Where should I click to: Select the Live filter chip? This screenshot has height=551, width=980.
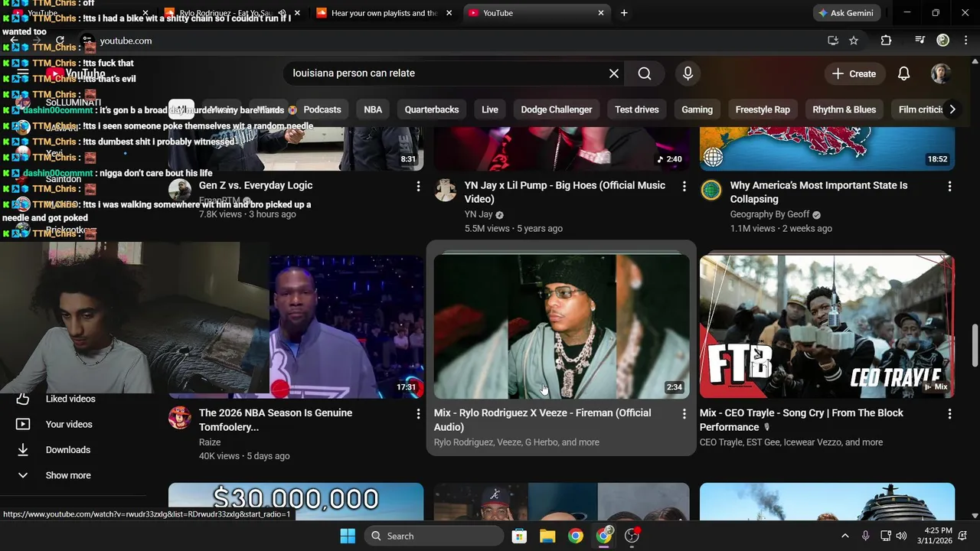point(490,109)
